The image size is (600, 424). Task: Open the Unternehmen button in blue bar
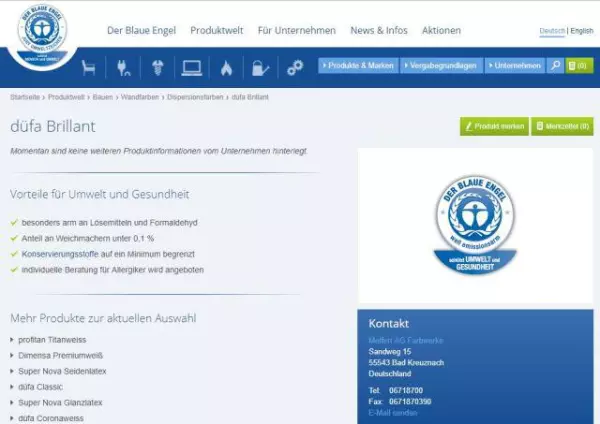tap(515, 65)
